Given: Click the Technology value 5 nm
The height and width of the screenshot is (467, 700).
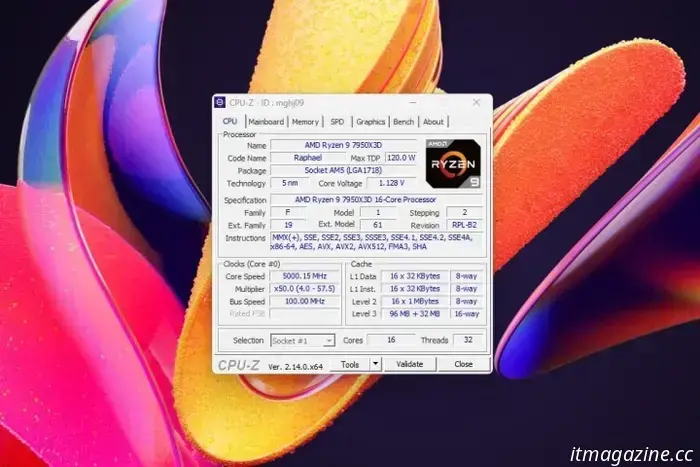Looking at the screenshot, I should pos(290,183).
